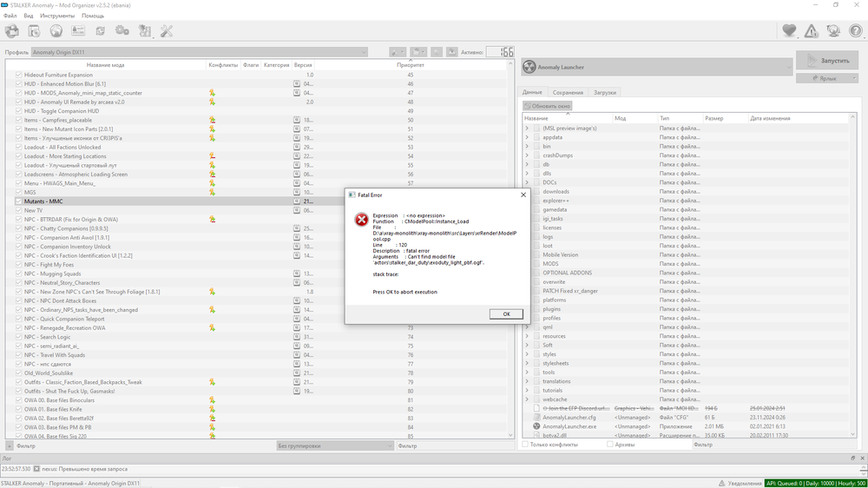This screenshot has height=488, width=868.
Task: Toggle checkbox for Old_World_Soulslike
Action: pyautogui.click(x=18, y=373)
